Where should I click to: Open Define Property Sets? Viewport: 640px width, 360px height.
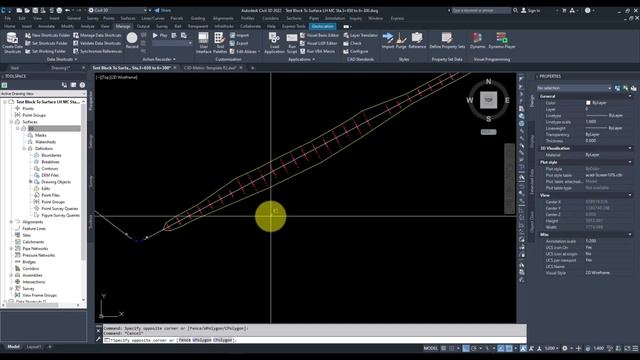pos(447,41)
